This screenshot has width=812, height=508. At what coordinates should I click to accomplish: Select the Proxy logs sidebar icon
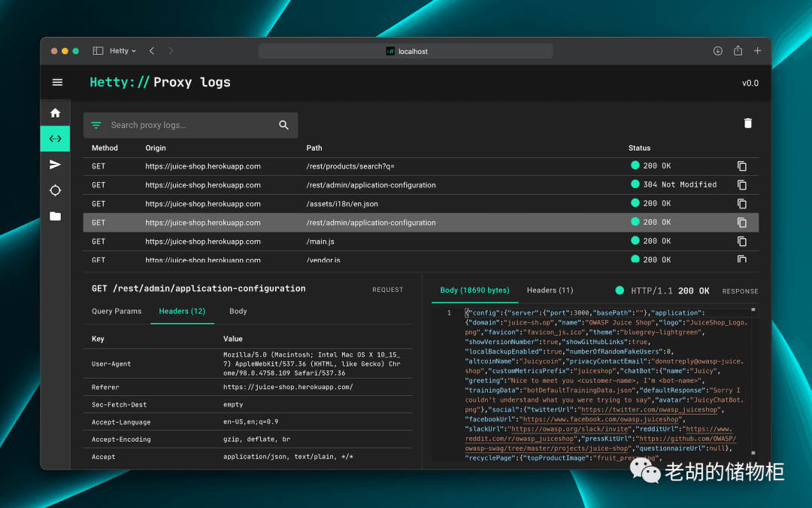point(56,138)
